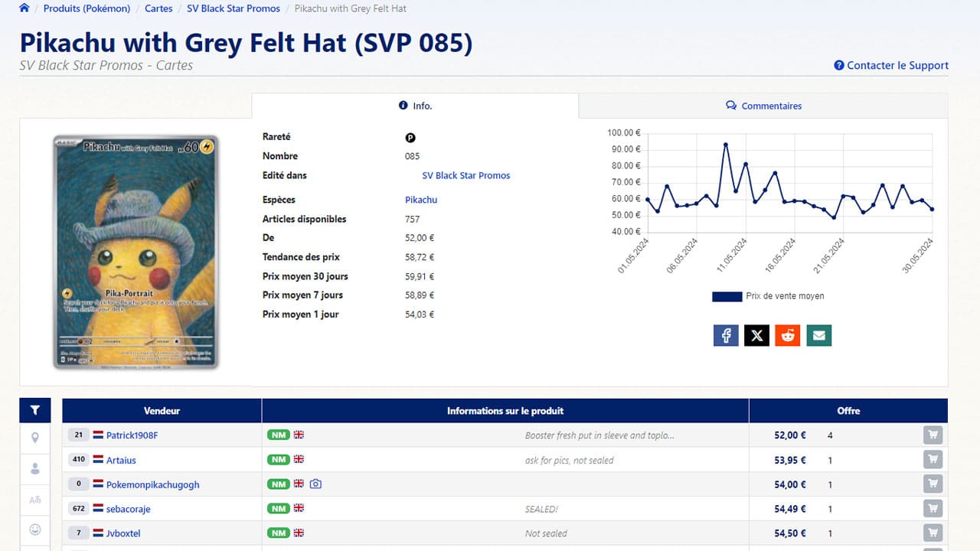Enlarge the Pikachu card image
The height and width of the screenshot is (551, 980).
(136, 252)
